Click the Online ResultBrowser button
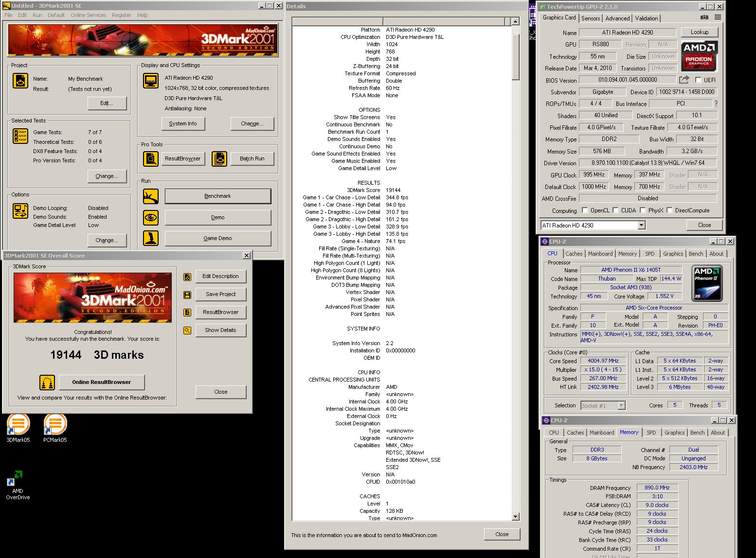Viewport: 756px width, 558px height. (101, 382)
